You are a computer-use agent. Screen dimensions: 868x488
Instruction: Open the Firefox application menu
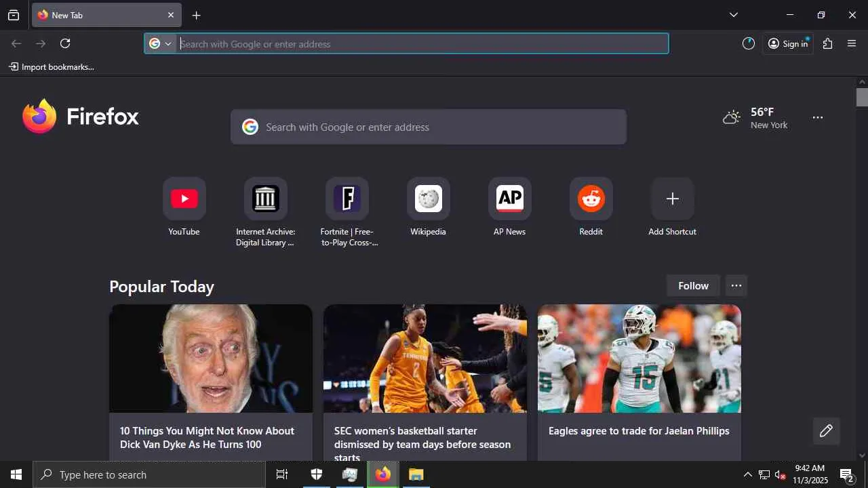(852, 44)
